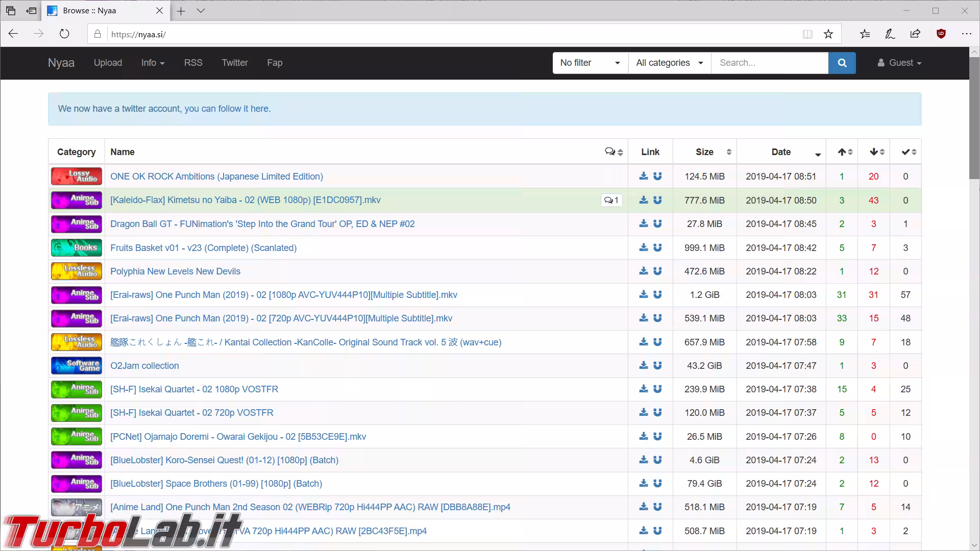Click the uBlock Origin shield extension icon
This screenshot has height=551, width=980.
pyautogui.click(x=941, y=34)
